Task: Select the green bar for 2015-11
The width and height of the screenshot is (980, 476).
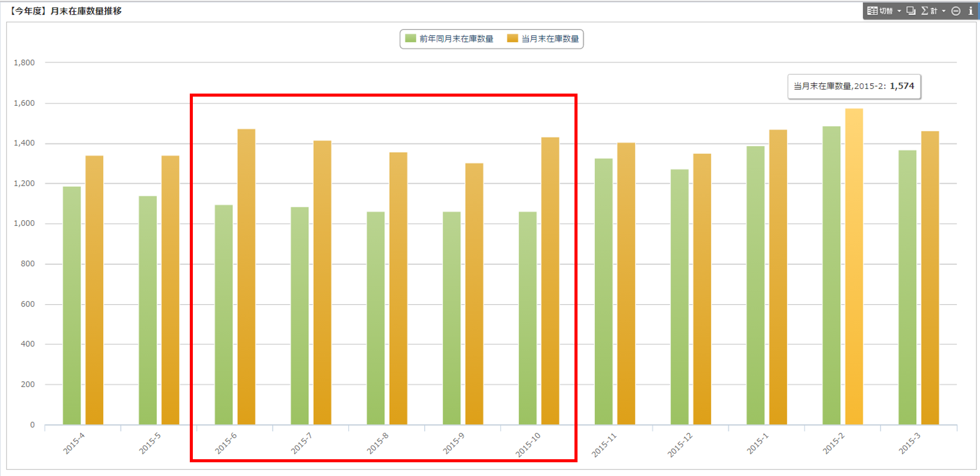Action: tap(603, 291)
